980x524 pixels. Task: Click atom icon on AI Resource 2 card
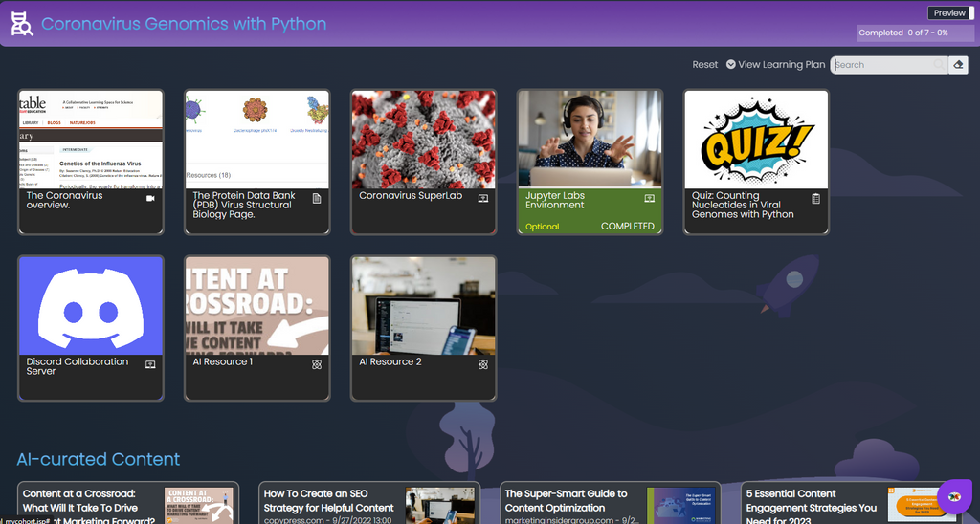point(483,364)
